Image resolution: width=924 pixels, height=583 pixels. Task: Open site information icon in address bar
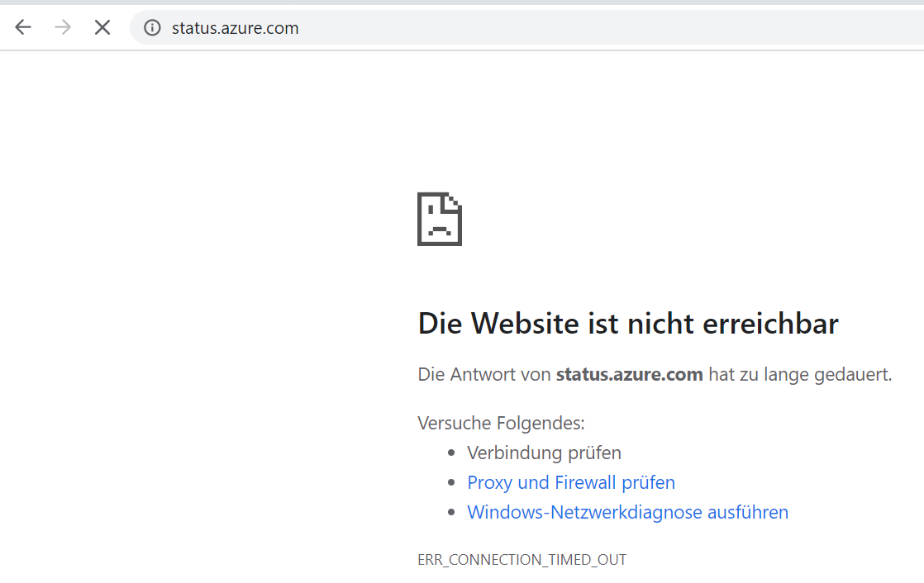point(152,28)
